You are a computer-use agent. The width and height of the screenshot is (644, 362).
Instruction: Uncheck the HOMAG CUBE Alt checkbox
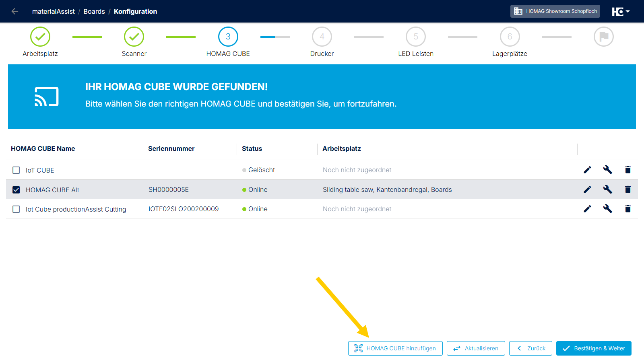(16, 190)
